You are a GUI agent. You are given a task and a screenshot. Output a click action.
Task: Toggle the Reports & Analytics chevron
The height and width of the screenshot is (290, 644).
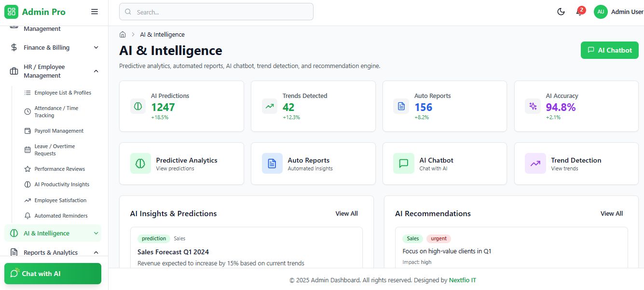(96, 252)
